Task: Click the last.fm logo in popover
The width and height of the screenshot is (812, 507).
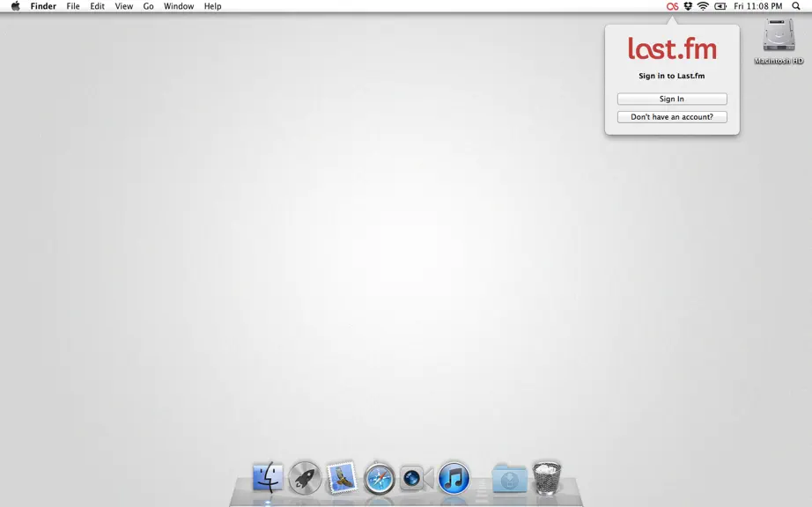Action: pos(672,48)
